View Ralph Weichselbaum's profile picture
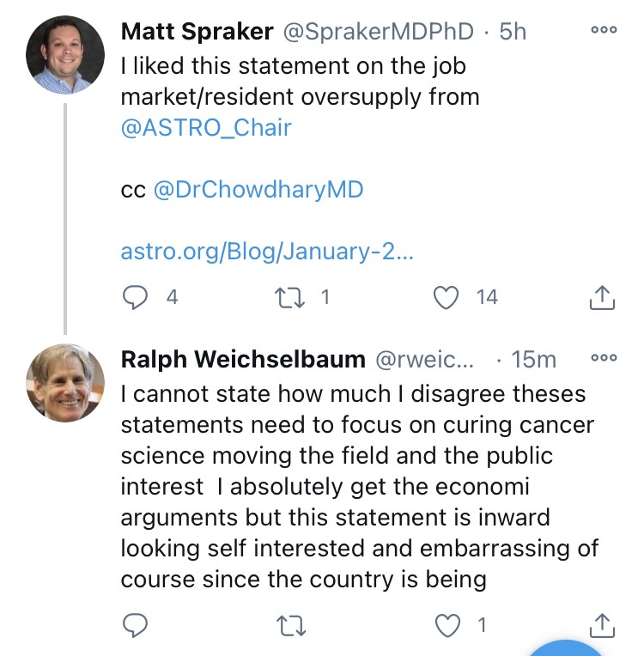 pyautogui.click(x=65, y=383)
